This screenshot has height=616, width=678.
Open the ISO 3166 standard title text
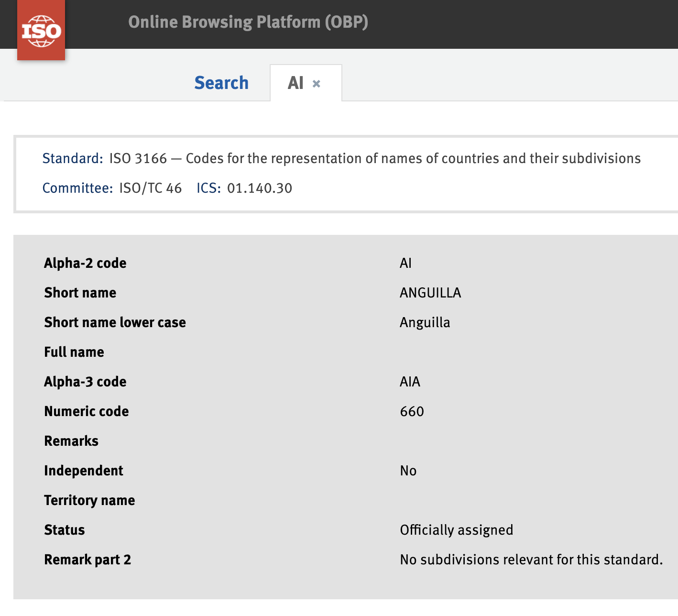(x=375, y=158)
